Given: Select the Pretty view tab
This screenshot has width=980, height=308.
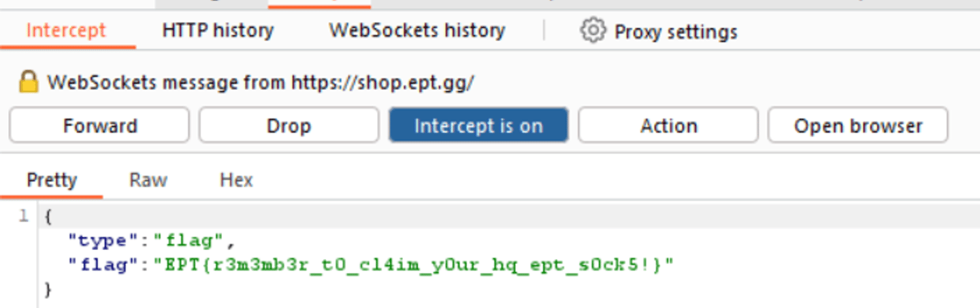Looking at the screenshot, I should tap(52, 181).
